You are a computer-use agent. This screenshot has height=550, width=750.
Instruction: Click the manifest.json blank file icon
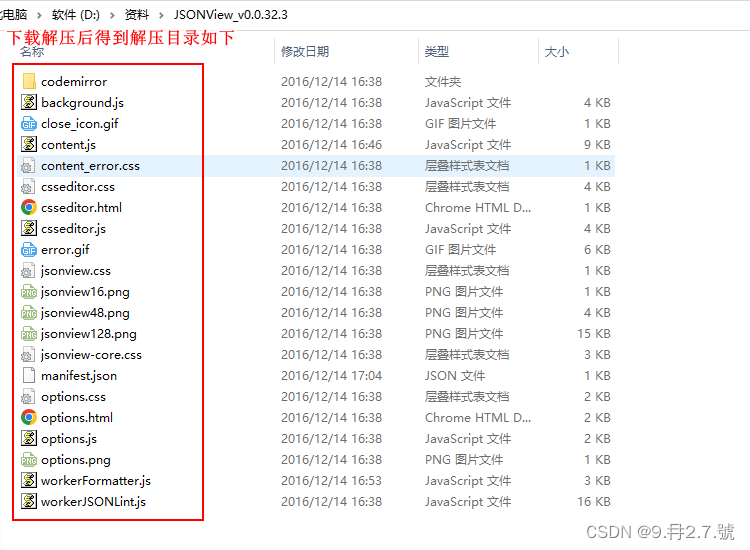click(x=29, y=376)
